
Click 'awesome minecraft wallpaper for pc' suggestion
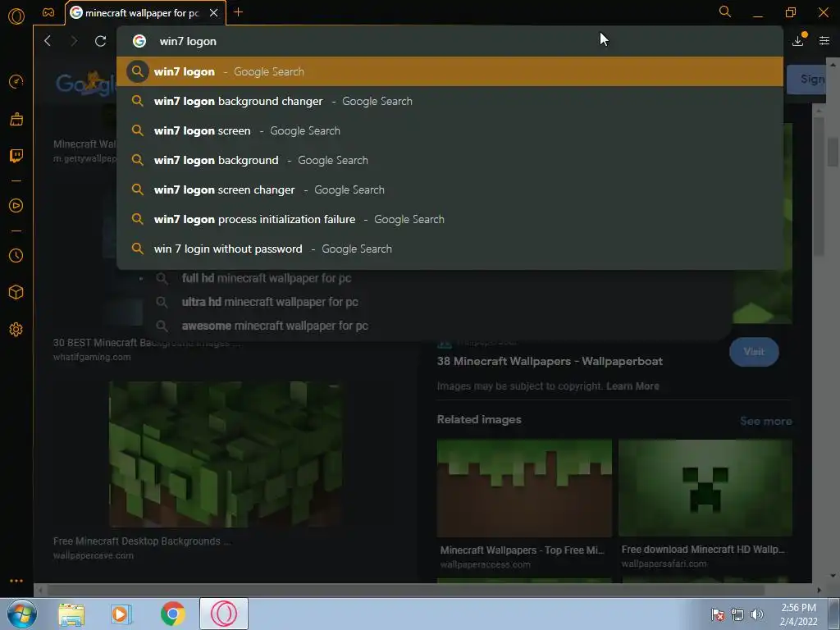274,325
